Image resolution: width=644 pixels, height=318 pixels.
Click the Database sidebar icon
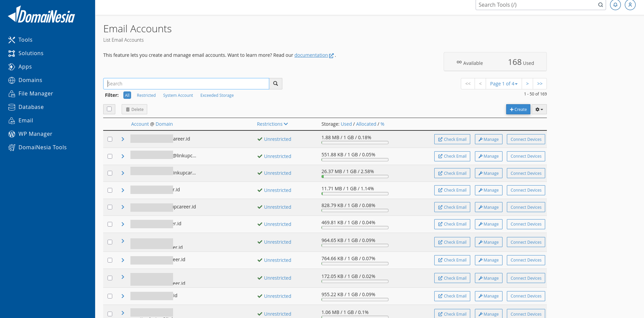click(12, 107)
